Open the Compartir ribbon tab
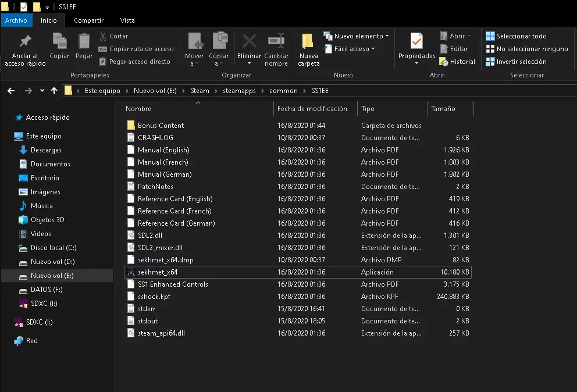Image resolution: width=577 pixels, height=392 pixels. coord(89,20)
